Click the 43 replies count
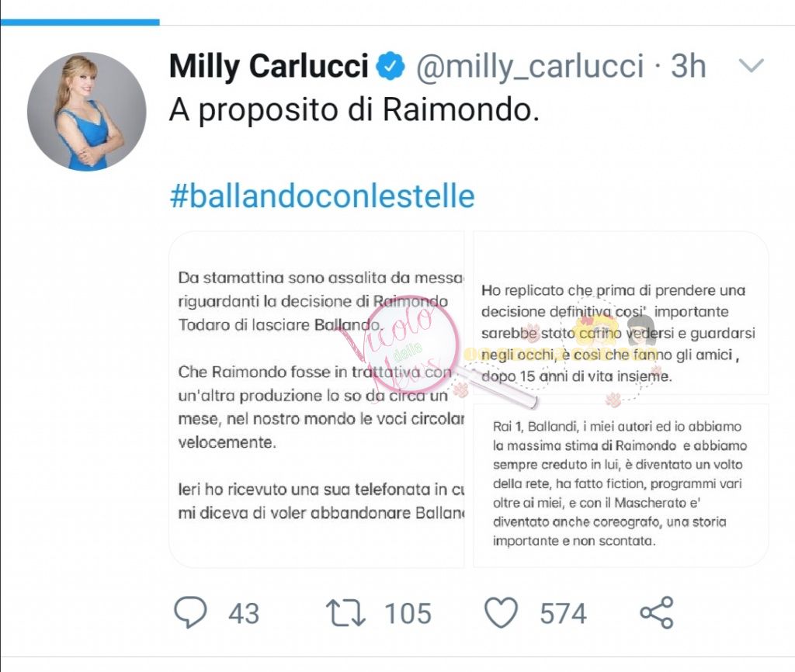Image resolution: width=795 pixels, height=672 pixels. click(243, 613)
